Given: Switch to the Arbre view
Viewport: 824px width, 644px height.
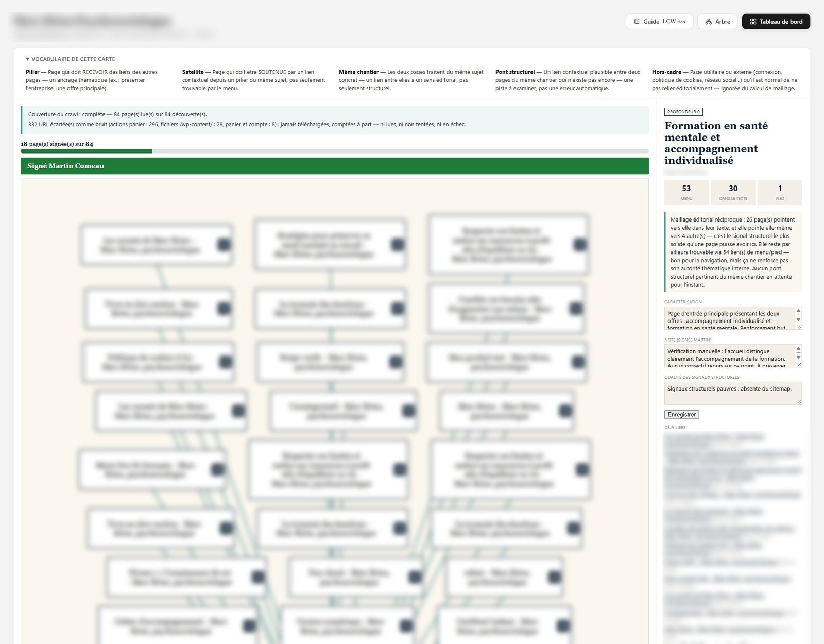Looking at the screenshot, I should click(717, 22).
